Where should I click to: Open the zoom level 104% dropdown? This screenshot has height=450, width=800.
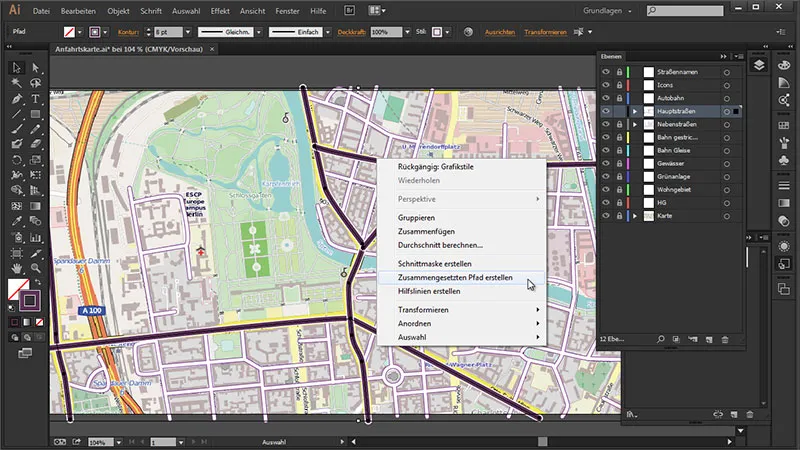coord(118,442)
